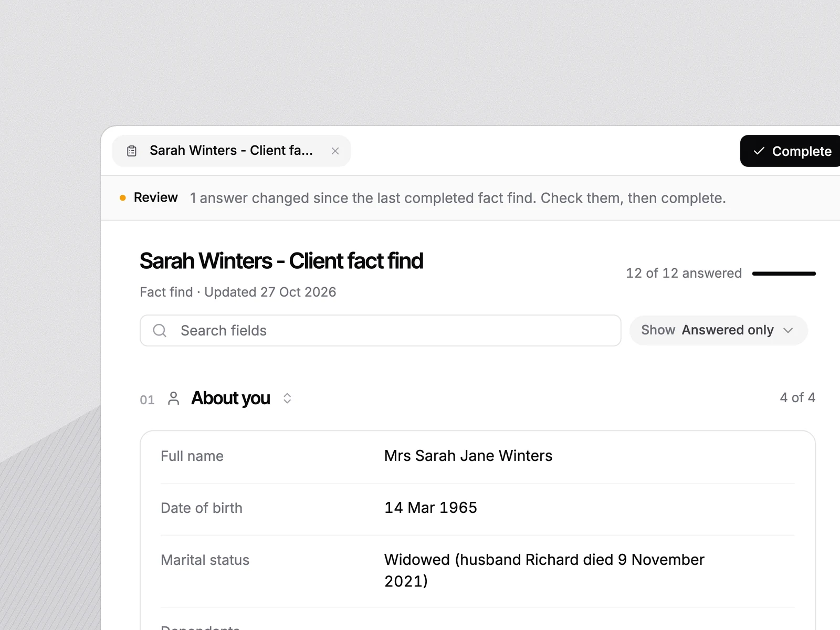The image size is (840, 630).
Task: Click the '1 answer changed' review message
Action: (458, 198)
